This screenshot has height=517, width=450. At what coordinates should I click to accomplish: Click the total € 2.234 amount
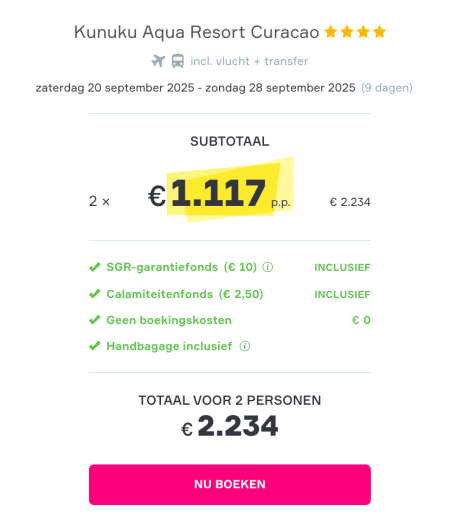tap(230, 426)
